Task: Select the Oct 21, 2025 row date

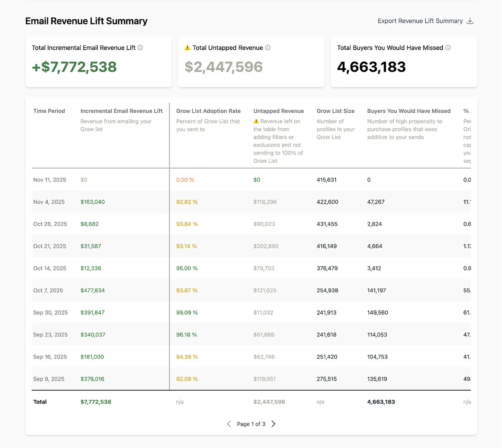Action: coord(50,246)
